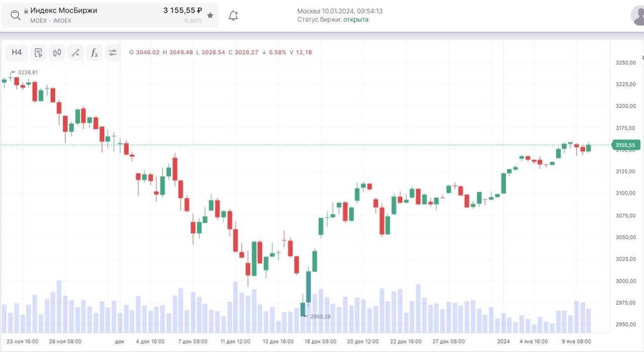644x352 pixels.
Task: Open the H4 timeframe selector
Action: coord(17,52)
